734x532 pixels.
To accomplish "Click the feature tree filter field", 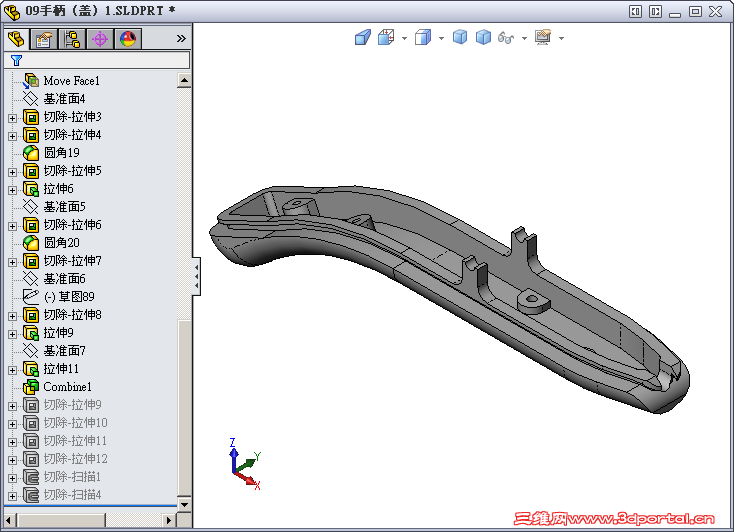I will coord(97,60).
